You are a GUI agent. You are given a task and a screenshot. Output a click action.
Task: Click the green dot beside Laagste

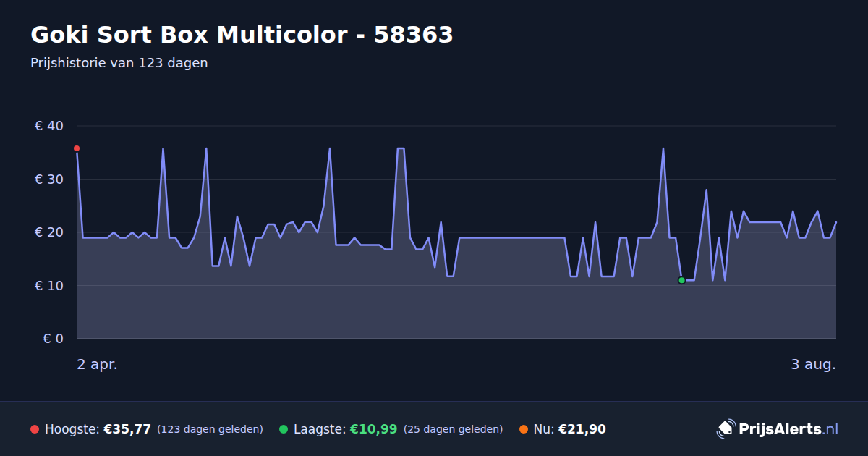pyautogui.click(x=284, y=429)
